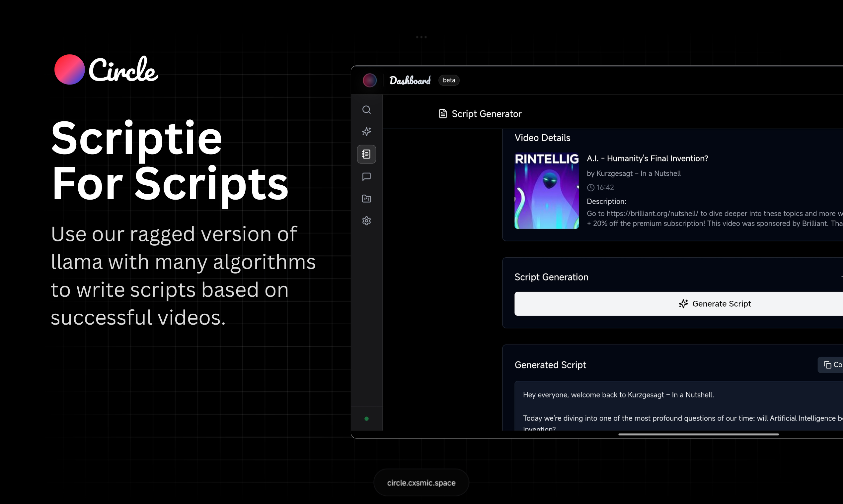The height and width of the screenshot is (504, 843).
Task: Click the gradient Circle logo ball
Action: [x=69, y=70]
